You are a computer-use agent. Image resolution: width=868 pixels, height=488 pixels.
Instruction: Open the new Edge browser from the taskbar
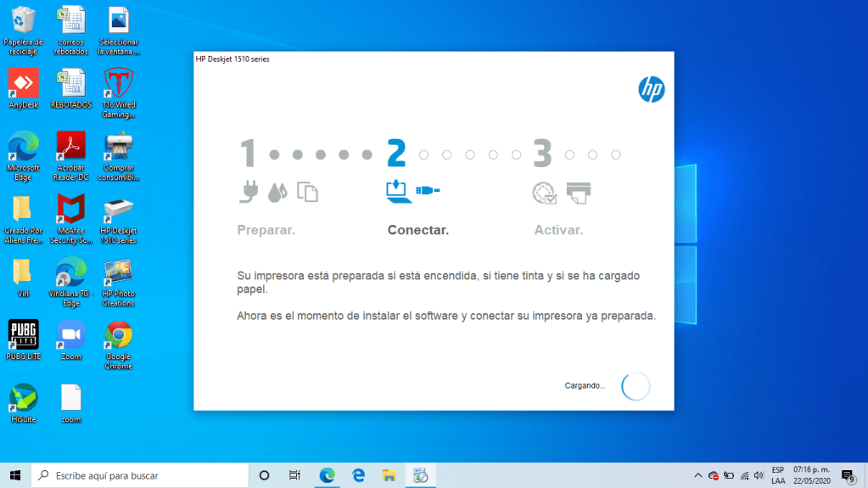(x=328, y=475)
